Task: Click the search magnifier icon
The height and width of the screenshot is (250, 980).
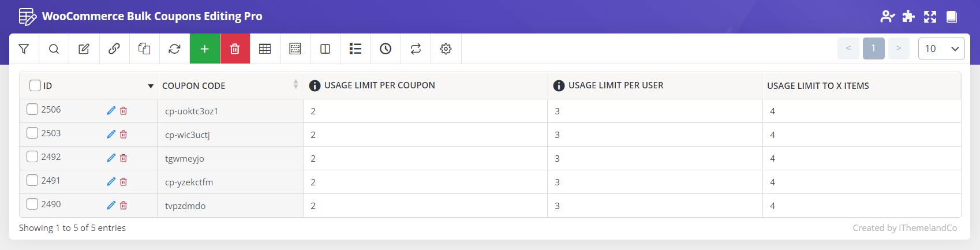Action: coord(54,49)
